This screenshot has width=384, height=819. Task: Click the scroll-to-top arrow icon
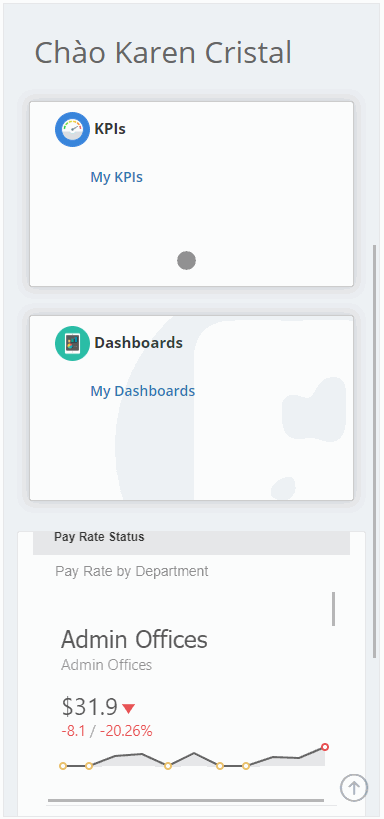tap(354, 787)
